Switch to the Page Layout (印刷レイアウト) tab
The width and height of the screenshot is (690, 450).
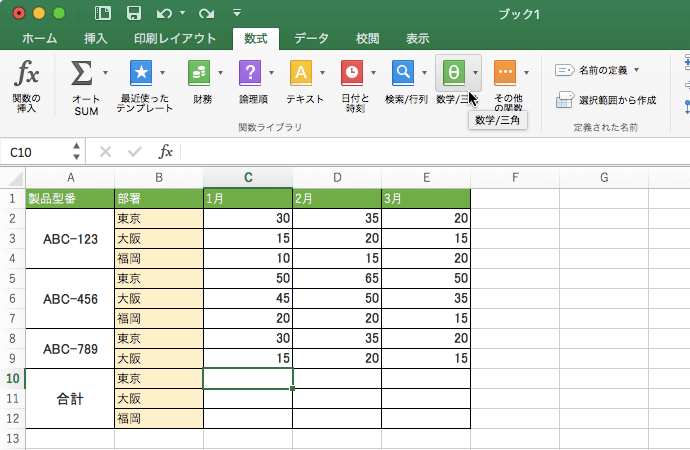point(175,39)
